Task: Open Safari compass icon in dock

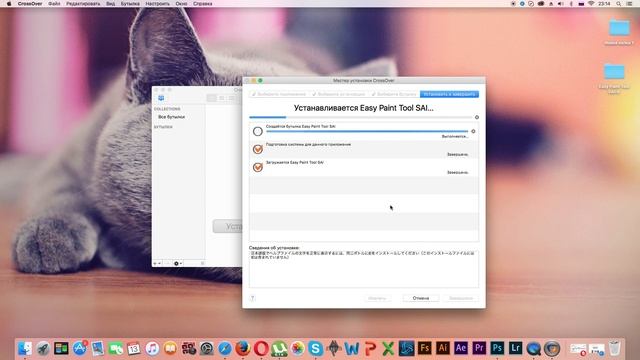Action: [x=225, y=348]
